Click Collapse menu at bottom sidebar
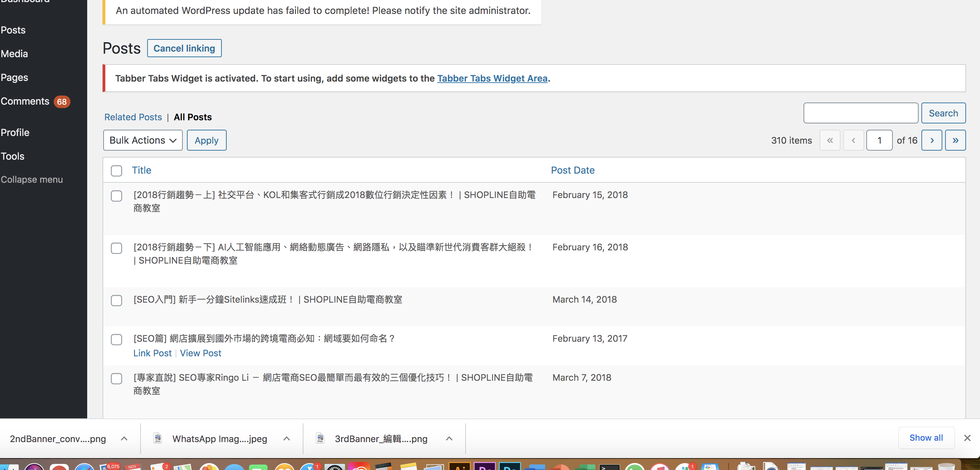This screenshot has height=470, width=980. pyautogui.click(x=31, y=179)
